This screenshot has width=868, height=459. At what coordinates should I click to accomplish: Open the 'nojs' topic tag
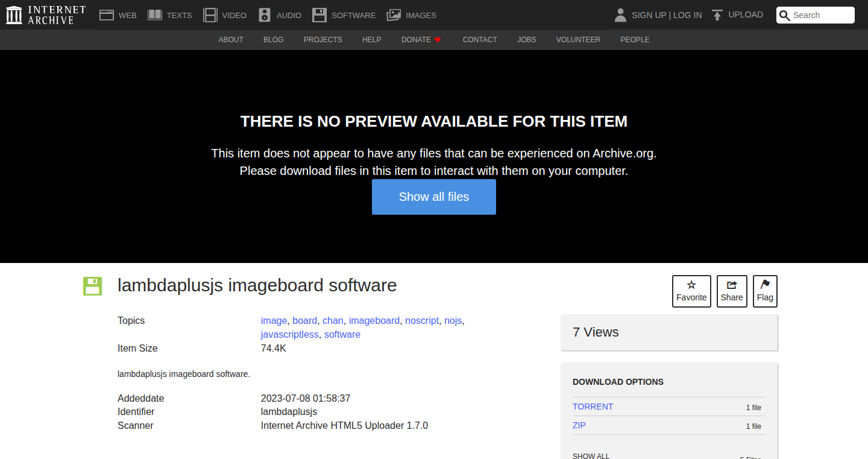click(x=453, y=321)
